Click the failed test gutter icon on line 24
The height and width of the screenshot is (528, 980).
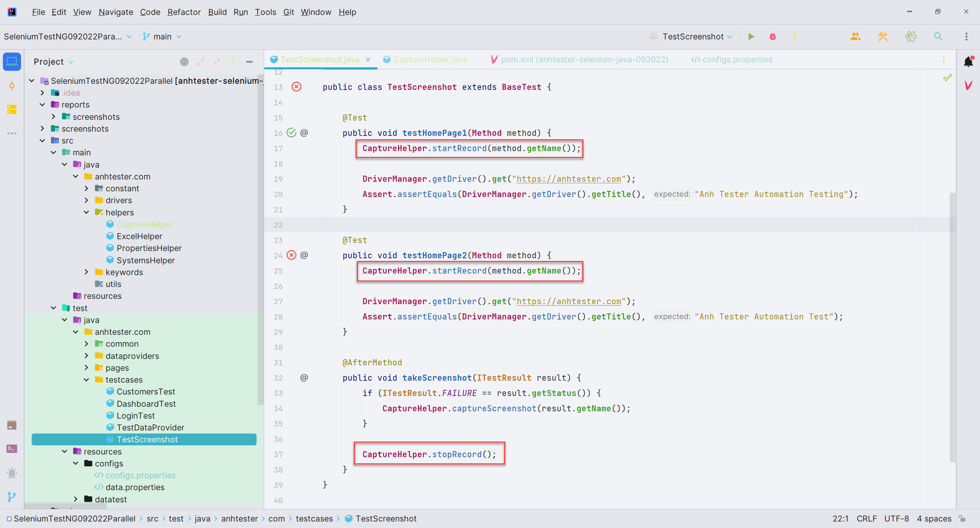tap(292, 255)
